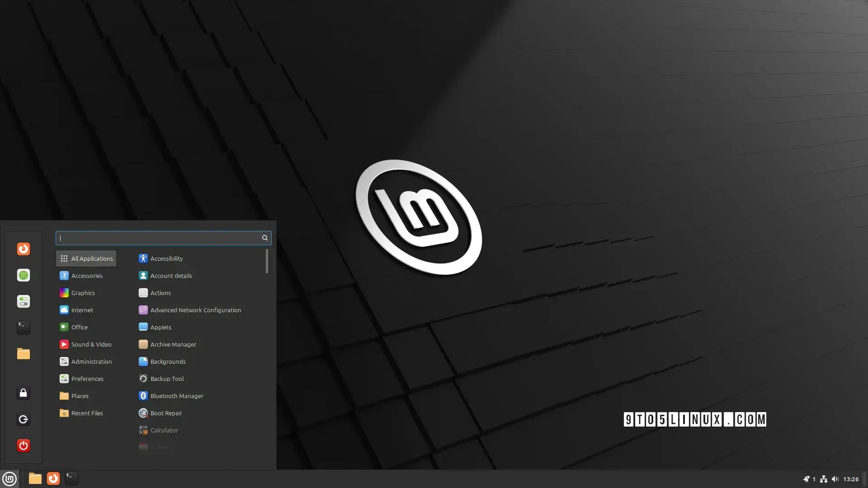
Task: Click the Calculator app entry
Action: point(164,430)
